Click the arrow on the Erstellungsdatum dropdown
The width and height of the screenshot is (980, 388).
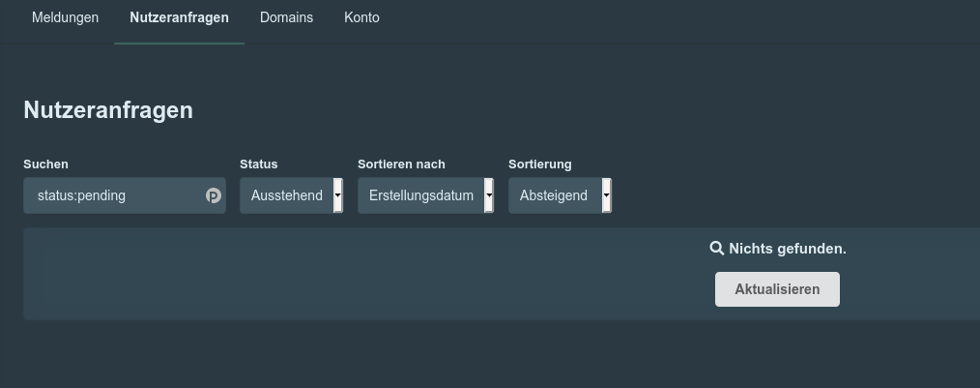[x=489, y=195]
